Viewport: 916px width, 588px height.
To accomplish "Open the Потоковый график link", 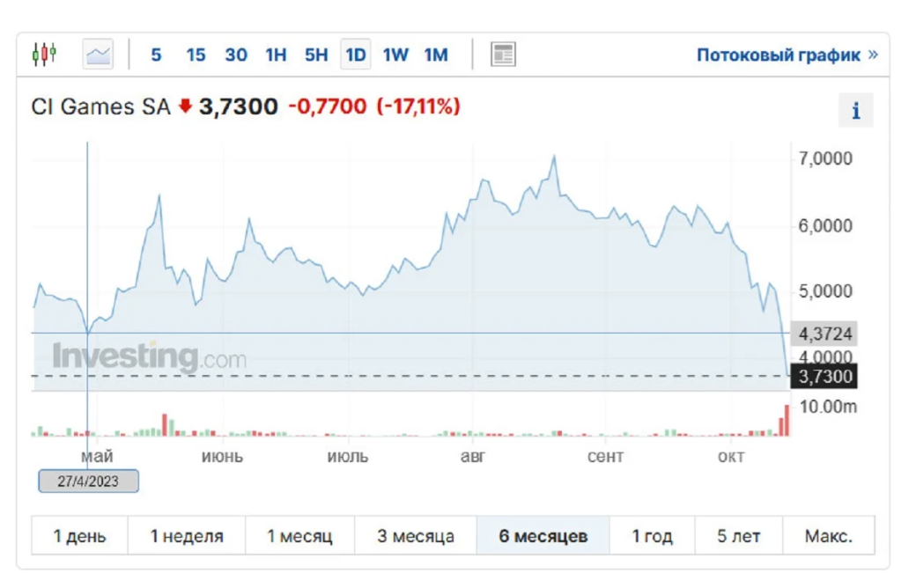I will pos(787,55).
